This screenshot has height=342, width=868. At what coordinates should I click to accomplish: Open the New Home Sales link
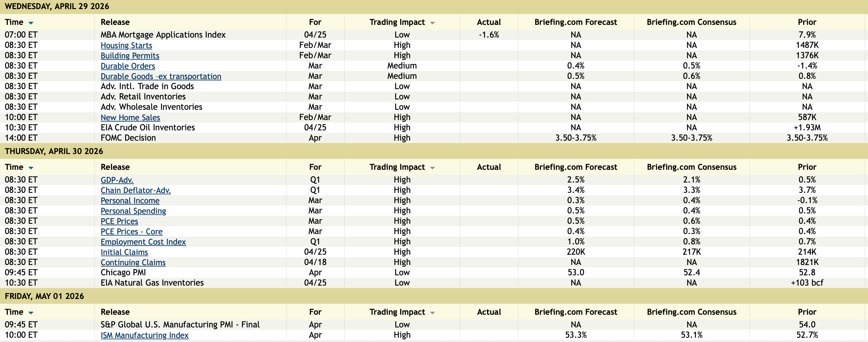[130, 117]
